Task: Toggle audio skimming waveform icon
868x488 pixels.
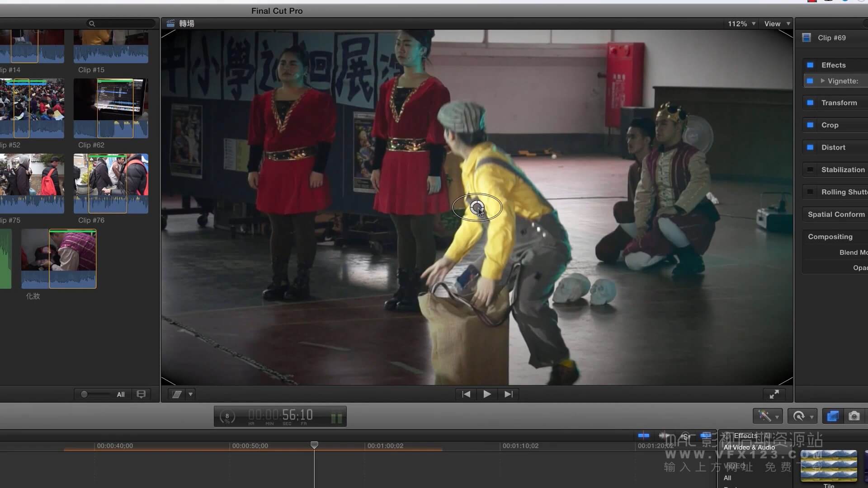Action: pyautogui.click(x=664, y=436)
